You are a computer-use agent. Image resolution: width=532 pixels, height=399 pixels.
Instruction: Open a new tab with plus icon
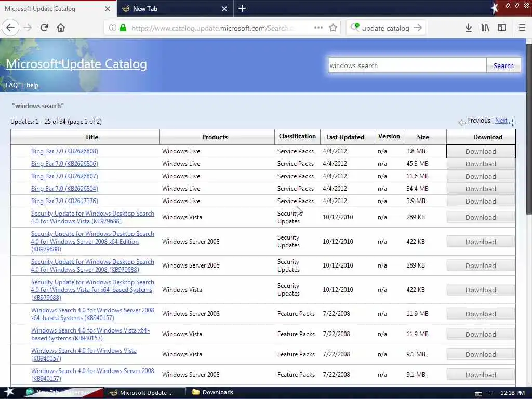(242, 8)
